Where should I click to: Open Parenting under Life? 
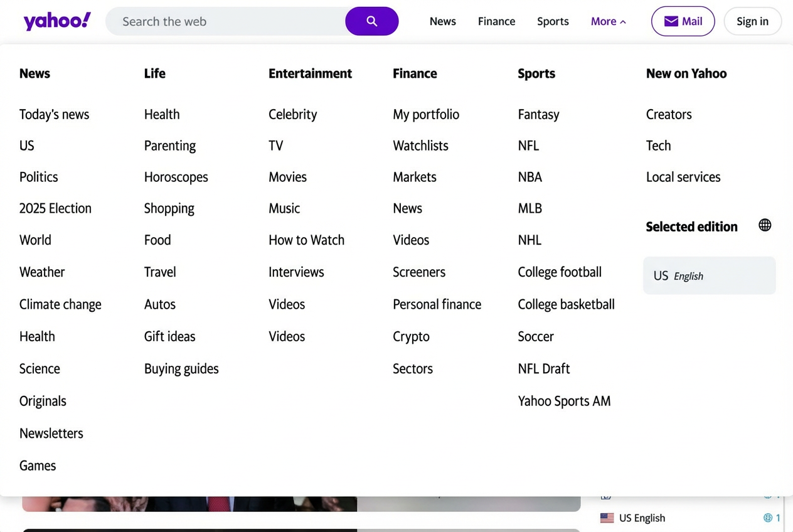click(x=170, y=146)
